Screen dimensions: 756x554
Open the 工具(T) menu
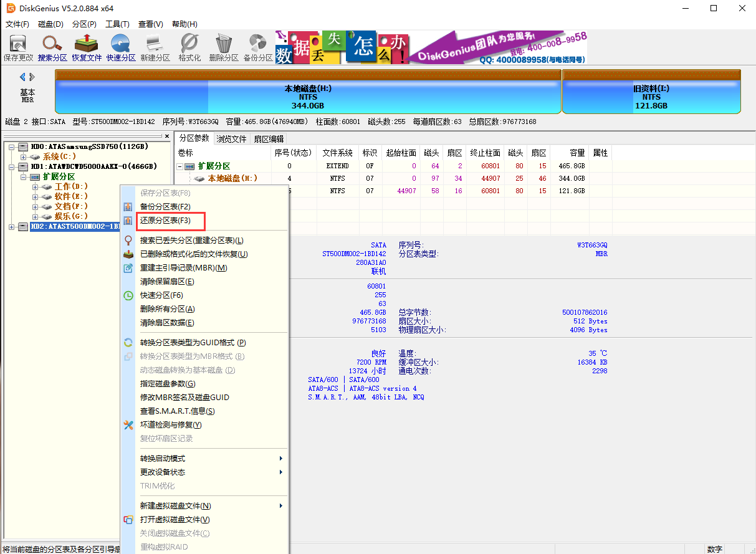117,24
